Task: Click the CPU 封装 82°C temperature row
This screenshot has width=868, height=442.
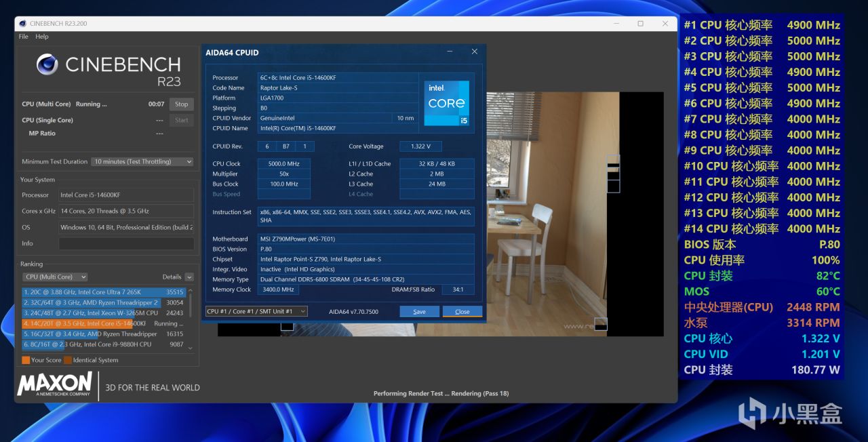Action: (x=762, y=275)
